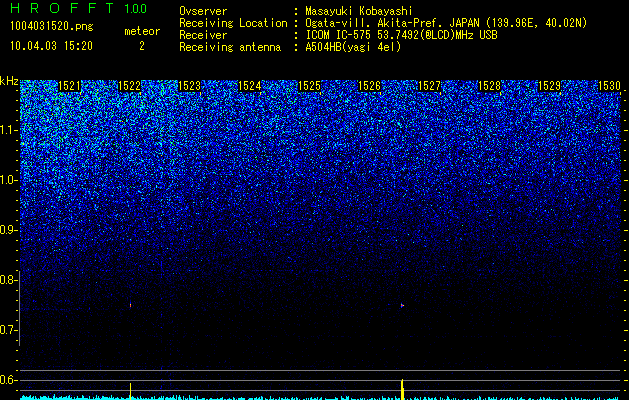Viewport: 629px width, 400px height.
Task: Click the 1528 time marker
Action: [490, 86]
